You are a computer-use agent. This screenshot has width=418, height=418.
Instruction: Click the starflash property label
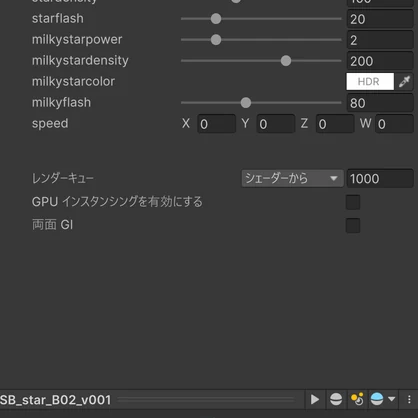click(58, 19)
